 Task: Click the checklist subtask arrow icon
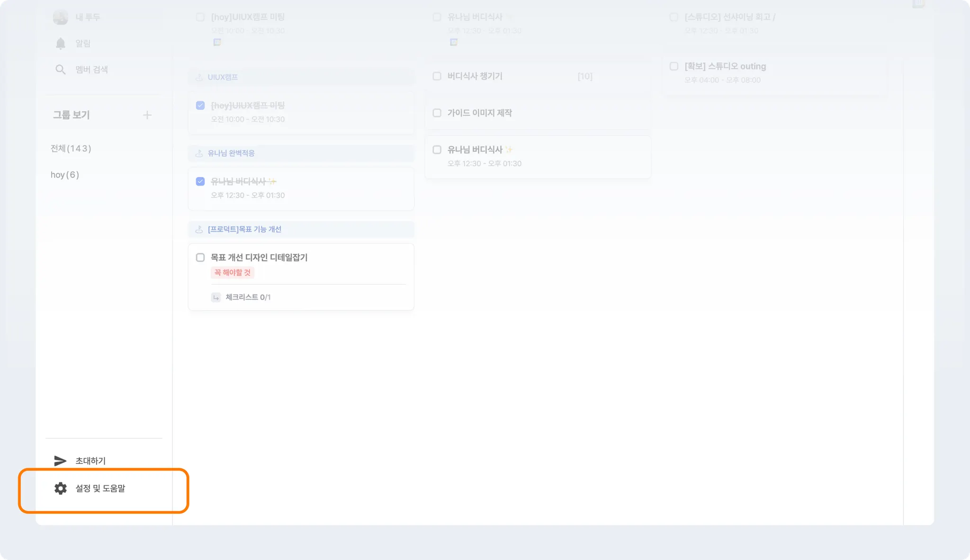(216, 297)
